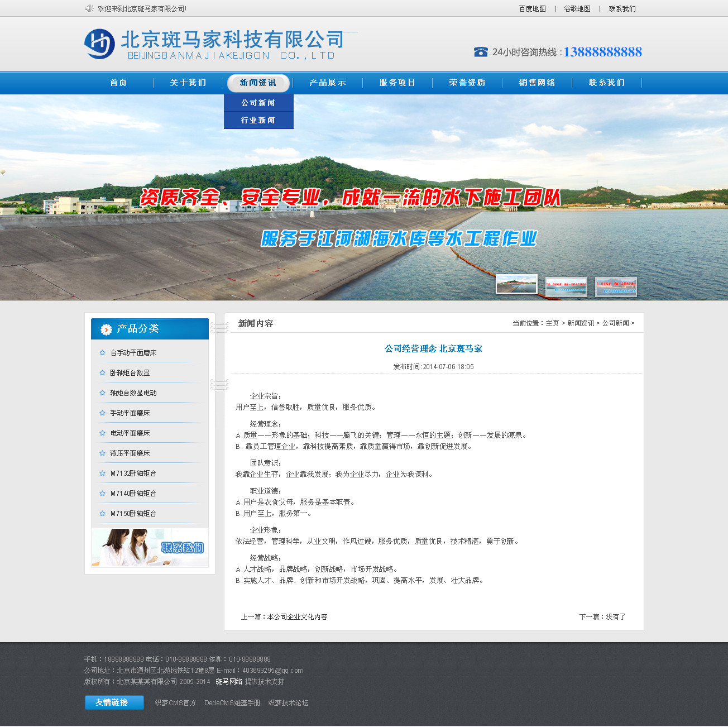Image resolution: width=728 pixels, height=727 pixels.
Task: Select the first banner slide thumbnail
Action: click(516, 284)
